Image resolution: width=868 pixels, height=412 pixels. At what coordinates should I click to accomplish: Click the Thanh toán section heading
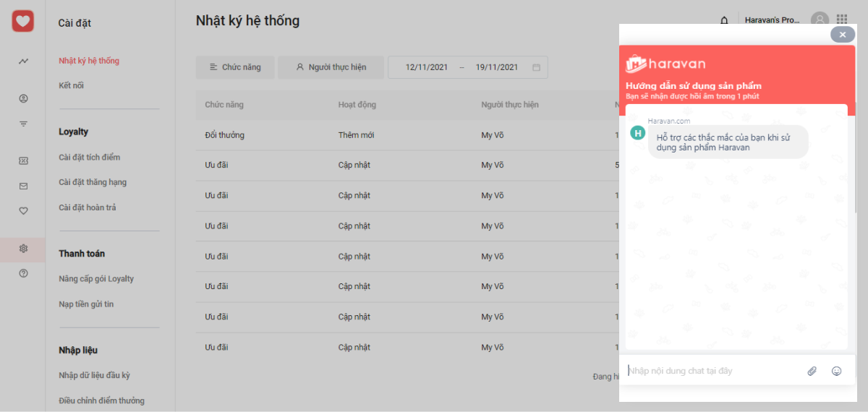pos(82,254)
